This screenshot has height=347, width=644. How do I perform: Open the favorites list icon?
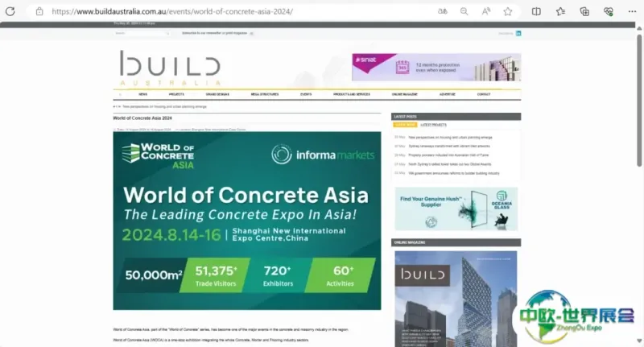560,11
